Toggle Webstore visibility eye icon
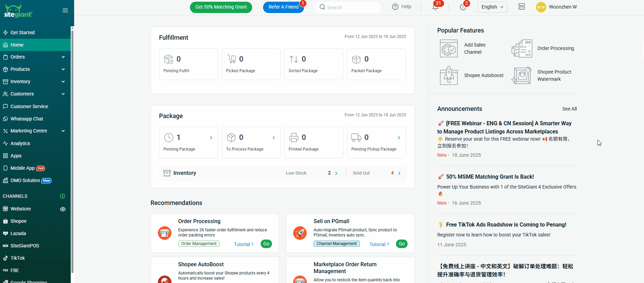The width and height of the screenshot is (644, 283). point(63,209)
